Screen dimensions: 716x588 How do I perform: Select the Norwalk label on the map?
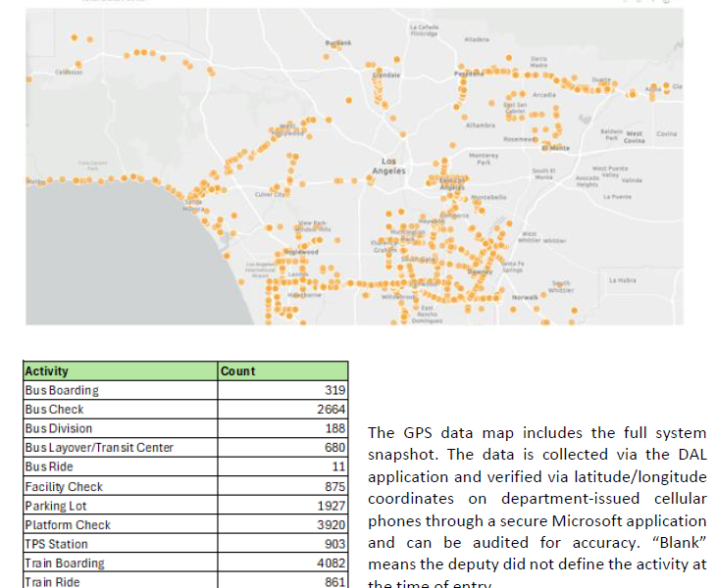point(527,297)
